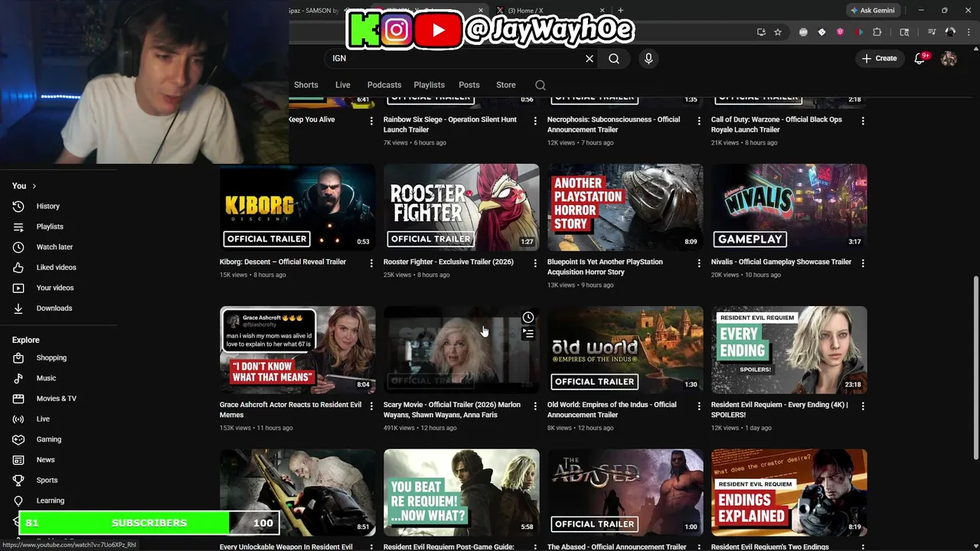The image size is (980, 551).
Task: Switch to the Store channel tab
Action: click(506, 85)
